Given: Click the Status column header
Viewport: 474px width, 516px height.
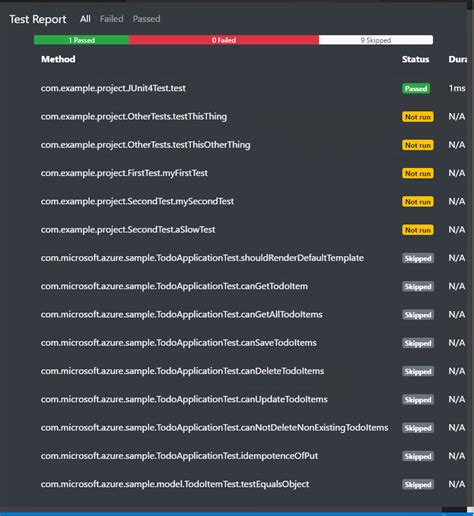Looking at the screenshot, I should pyautogui.click(x=415, y=59).
